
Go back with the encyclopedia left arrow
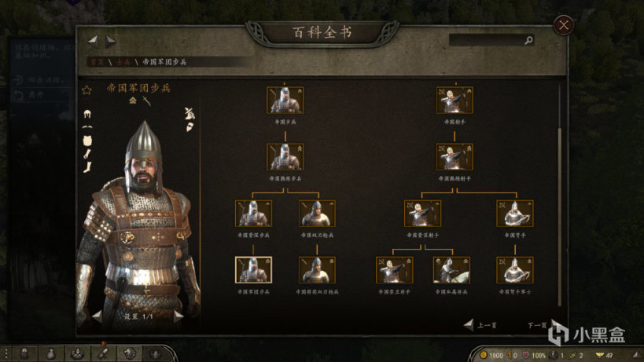(x=94, y=41)
